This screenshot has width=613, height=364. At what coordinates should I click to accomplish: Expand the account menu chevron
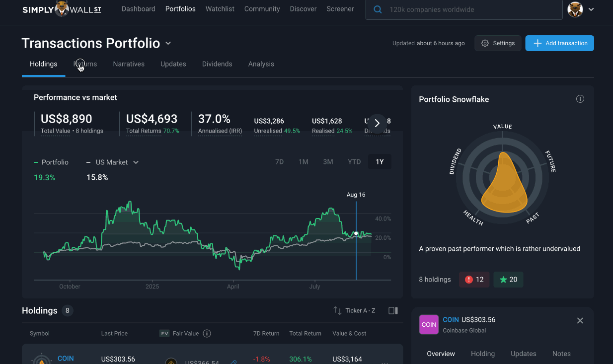click(591, 9)
